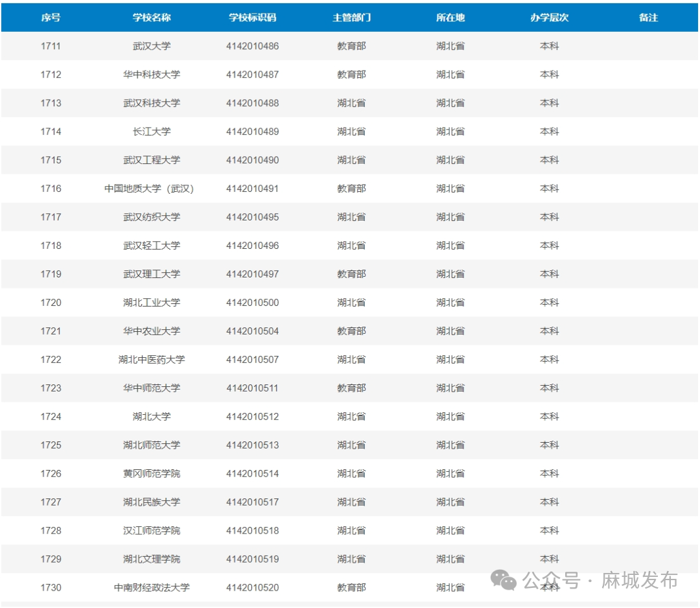Click the code 4142010507
The image size is (700, 608).
coord(253,360)
